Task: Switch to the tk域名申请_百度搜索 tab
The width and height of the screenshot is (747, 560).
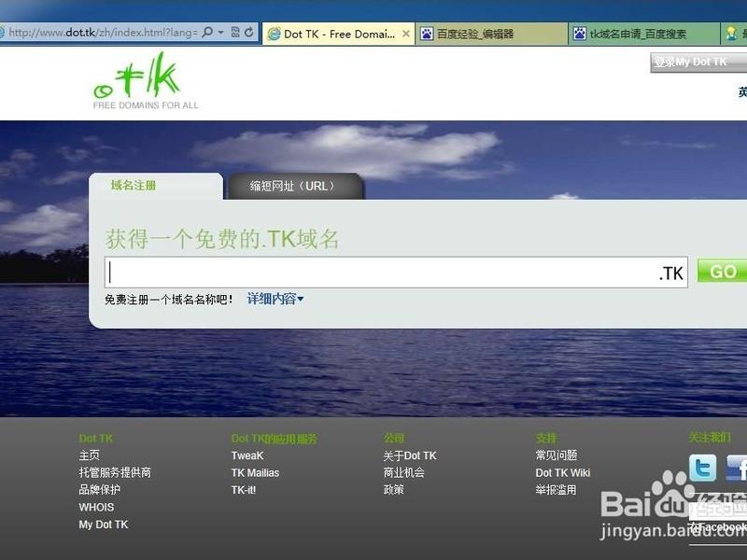Action: (643, 34)
